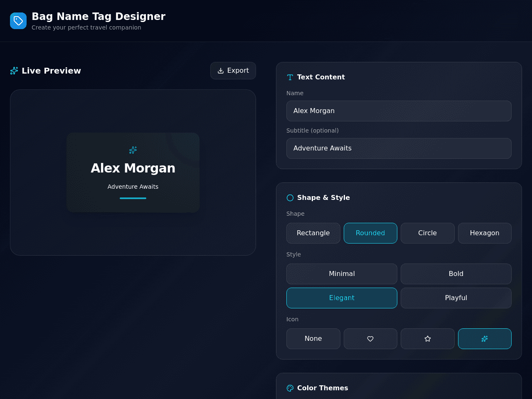Pick the Elegant style
Viewport: 532px width, 399px height.
tap(342, 298)
